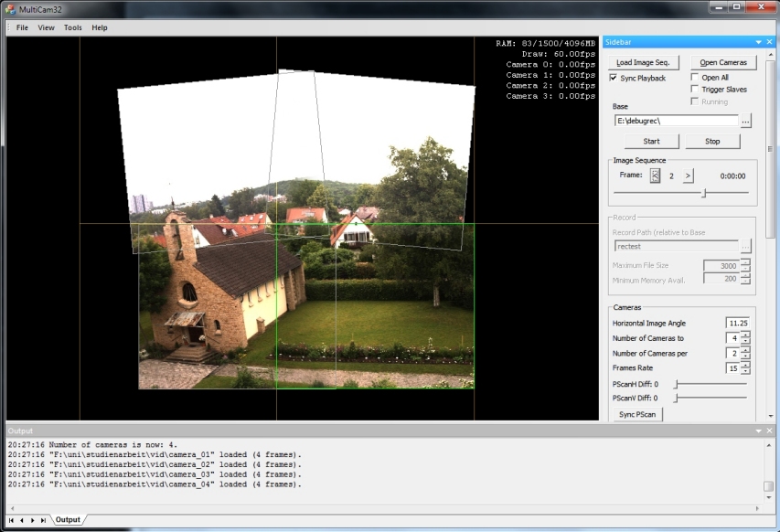
Task: Click the MultiCam32 application icon in title bar
Action: (10, 8)
